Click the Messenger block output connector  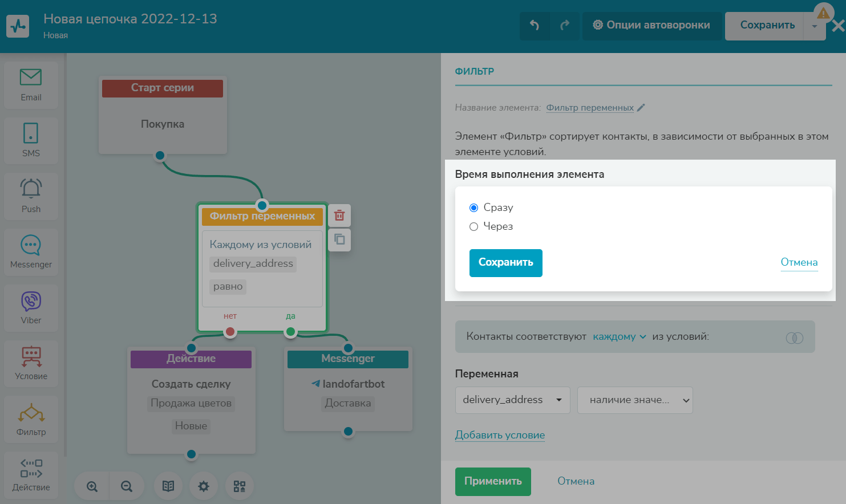[x=348, y=432]
